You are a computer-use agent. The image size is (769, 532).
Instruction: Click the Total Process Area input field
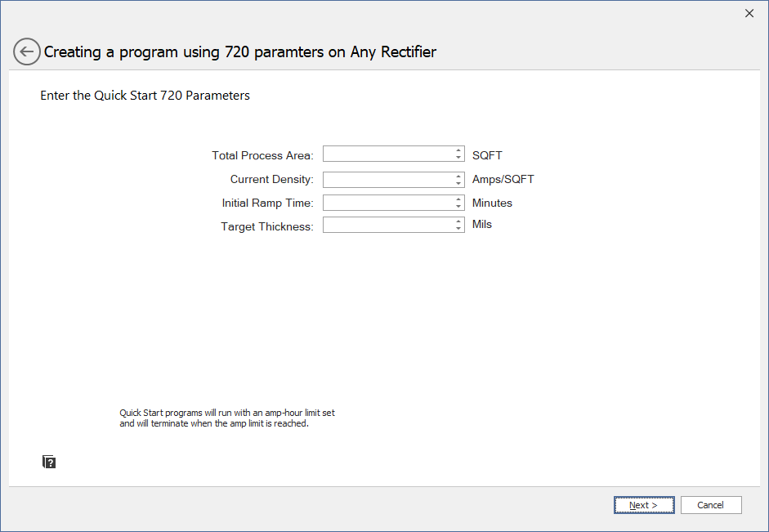pos(387,154)
